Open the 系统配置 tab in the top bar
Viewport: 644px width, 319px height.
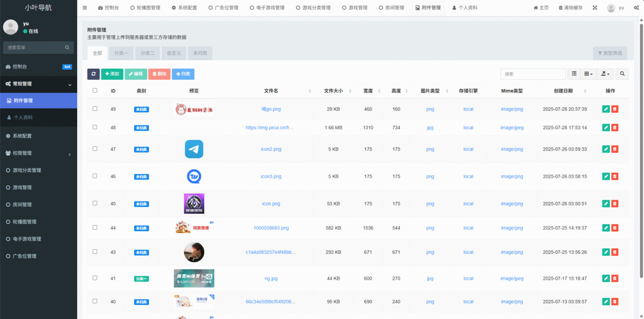pyautogui.click(x=184, y=8)
